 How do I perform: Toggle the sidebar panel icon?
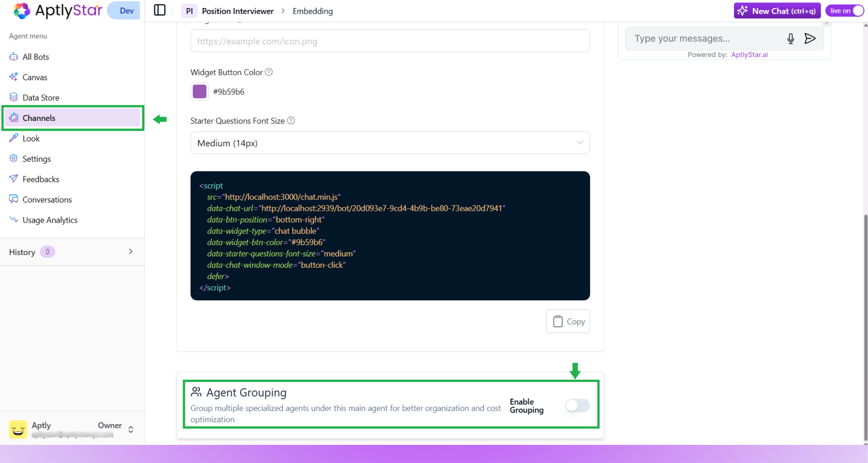coord(160,10)
